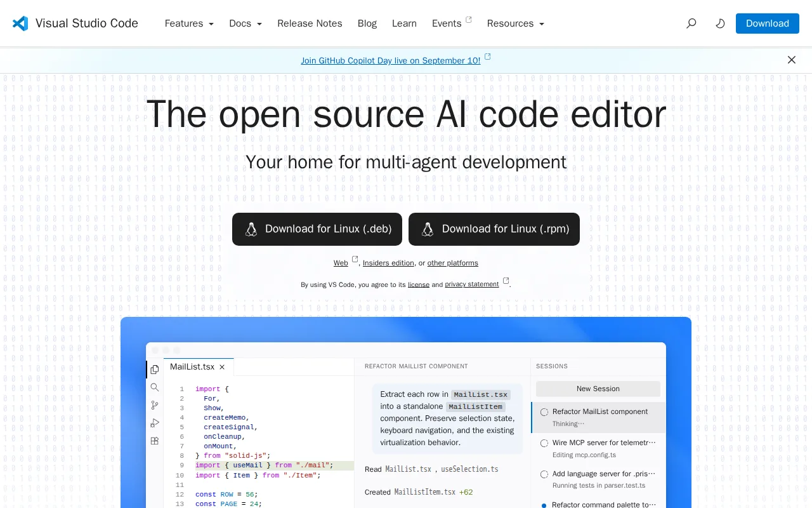This screenshot has width=812, height=508.
Task: Click Read MailList.tsx, useSelection.ts entry
Action: coord(431,469)
